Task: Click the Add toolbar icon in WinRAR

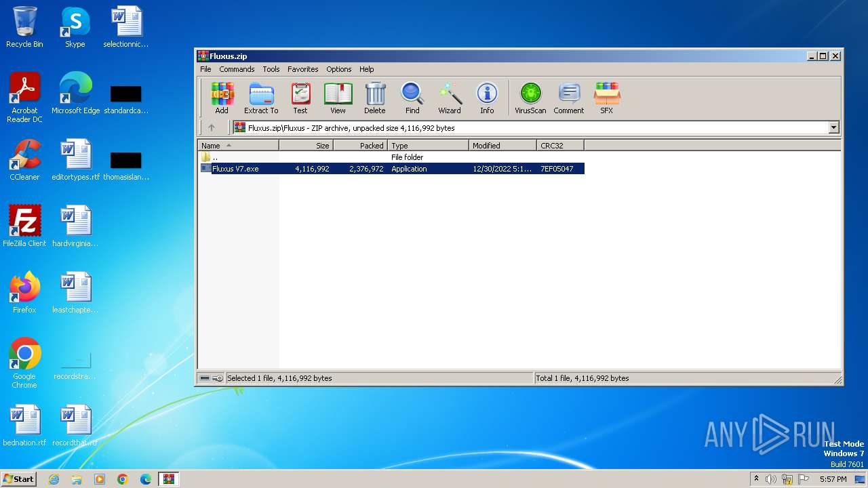Action: coord(222,98)
